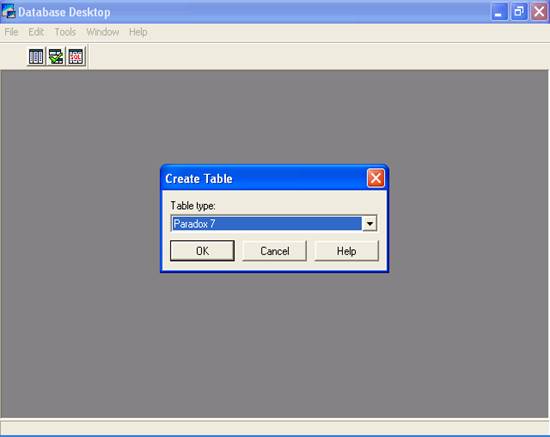Click the Open Query toolbar icon
This screenshot has height=437, width=550.
(x=56, y=56)
